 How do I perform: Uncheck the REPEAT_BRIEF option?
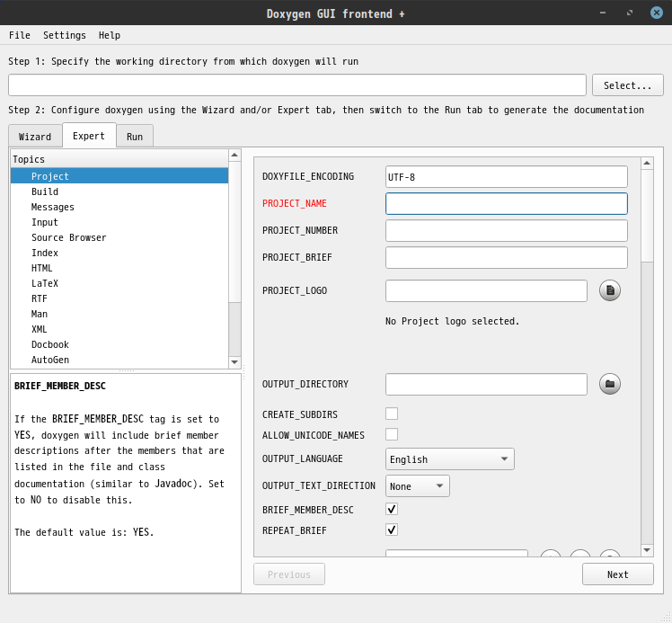[x=392, y=530]
